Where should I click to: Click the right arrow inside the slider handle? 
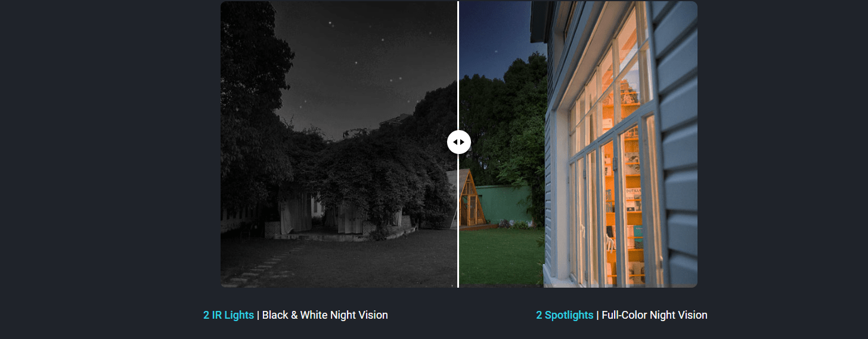[x=463, y=142]
